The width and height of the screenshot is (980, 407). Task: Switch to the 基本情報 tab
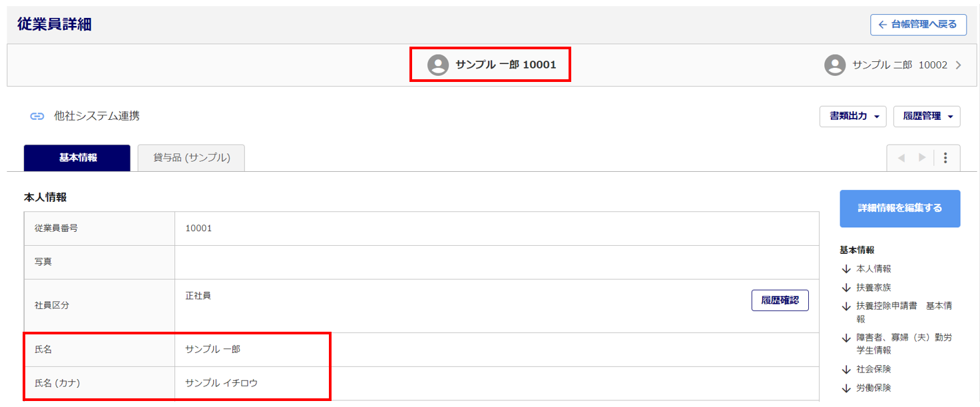point(77,158)
